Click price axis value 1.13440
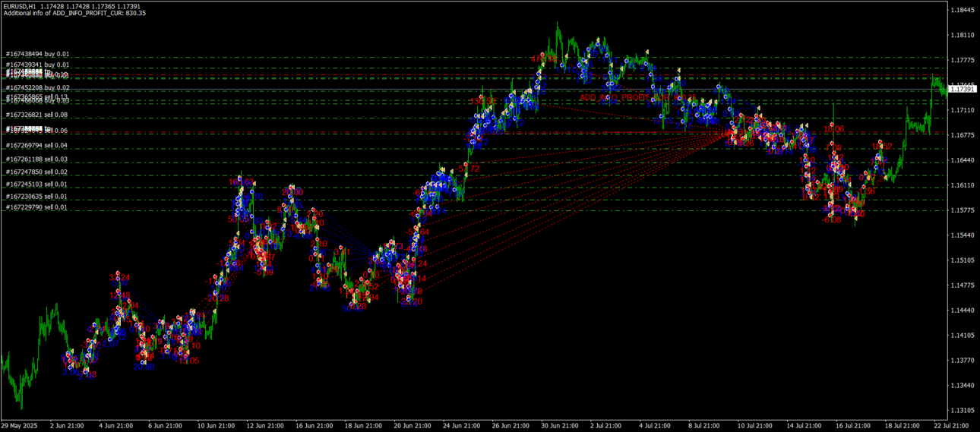This screenshot has width=980, height=432. (963, 386)
